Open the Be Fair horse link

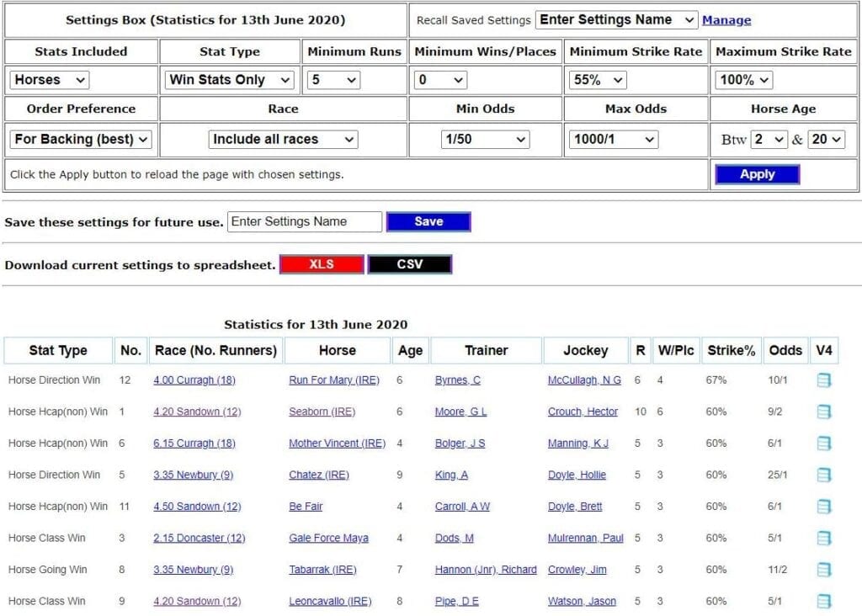[x=306, y=507]
